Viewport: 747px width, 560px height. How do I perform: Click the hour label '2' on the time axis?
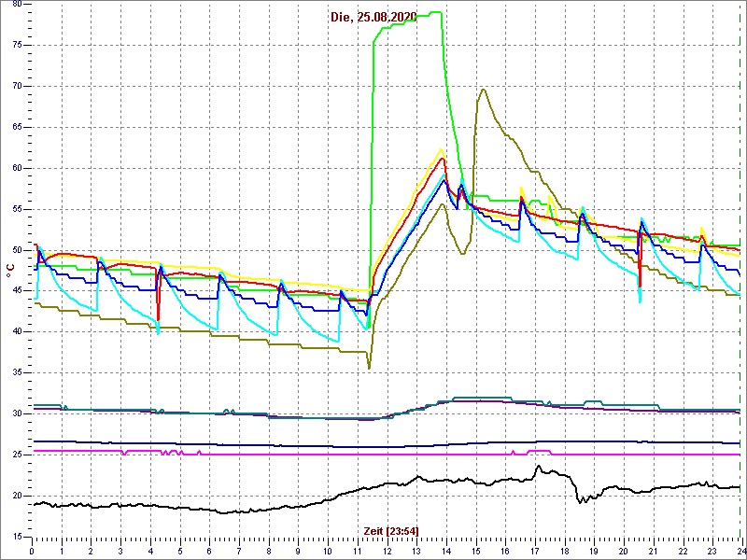(x=91, y=549)
